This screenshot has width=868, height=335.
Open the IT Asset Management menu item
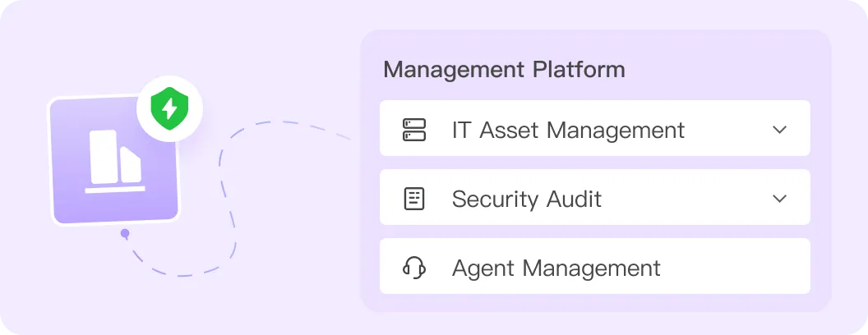[x=594, y=128]
